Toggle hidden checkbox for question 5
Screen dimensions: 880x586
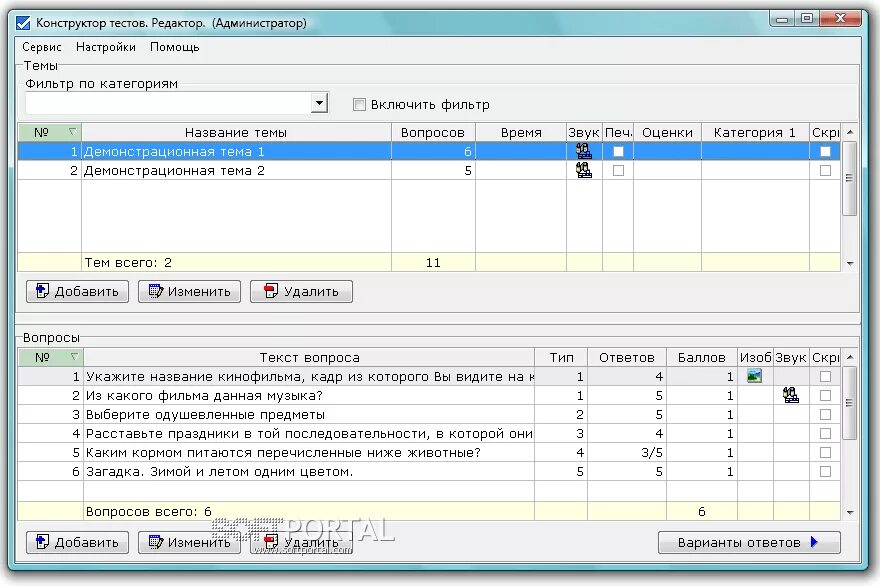click(x=825, y=452)
